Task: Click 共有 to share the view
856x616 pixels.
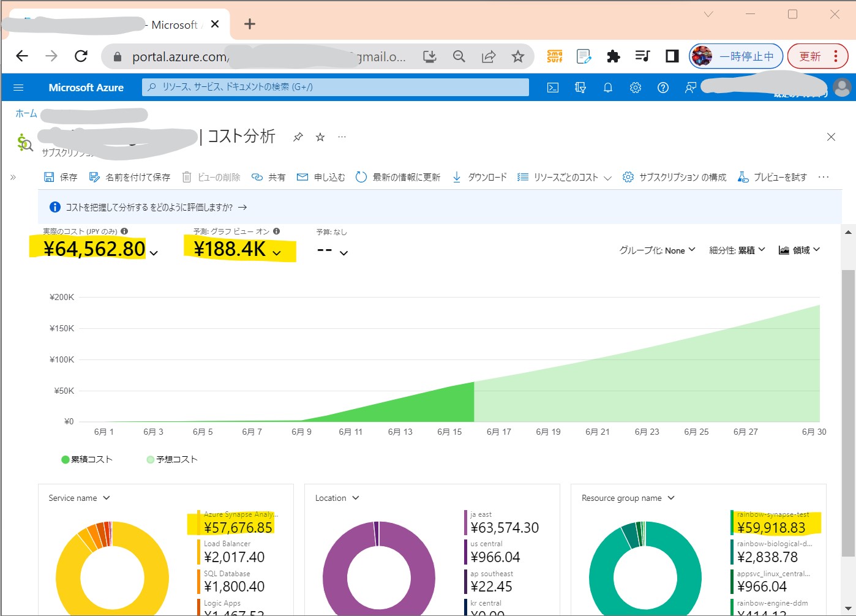Action: 269,177
